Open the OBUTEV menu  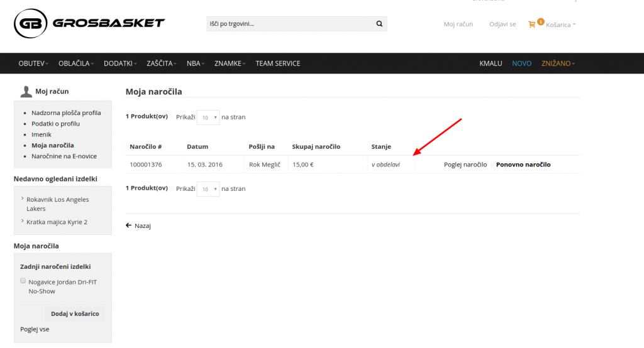pyautogui.click(x=33, y=63)
